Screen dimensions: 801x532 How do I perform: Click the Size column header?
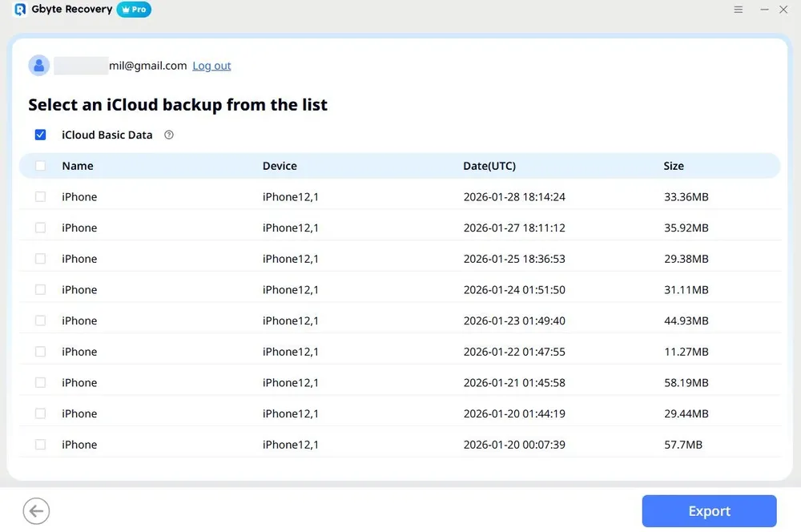(x=674, y=165)
